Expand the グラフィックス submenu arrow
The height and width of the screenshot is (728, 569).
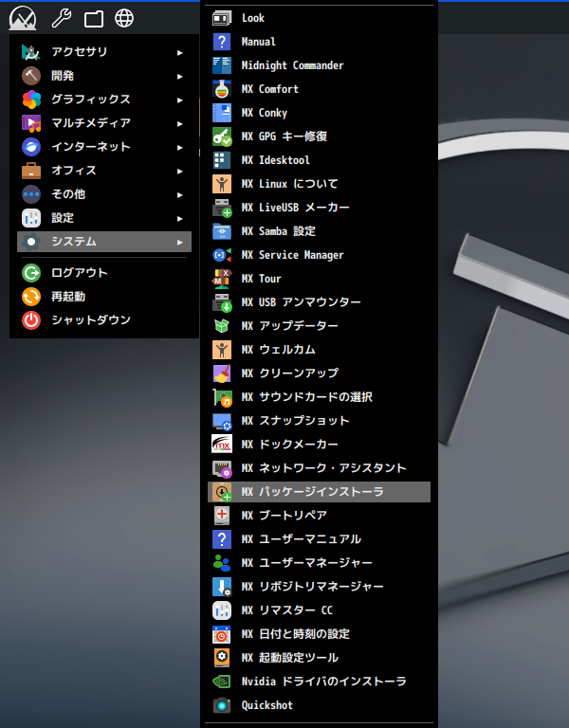(x=180, y=100)
